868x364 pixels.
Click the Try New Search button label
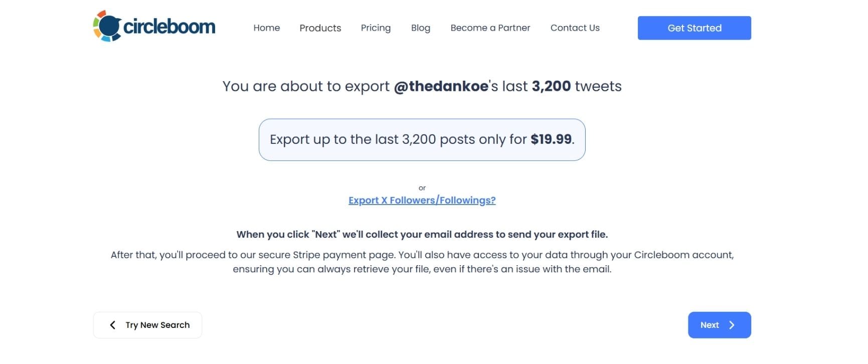pos(157,325)
